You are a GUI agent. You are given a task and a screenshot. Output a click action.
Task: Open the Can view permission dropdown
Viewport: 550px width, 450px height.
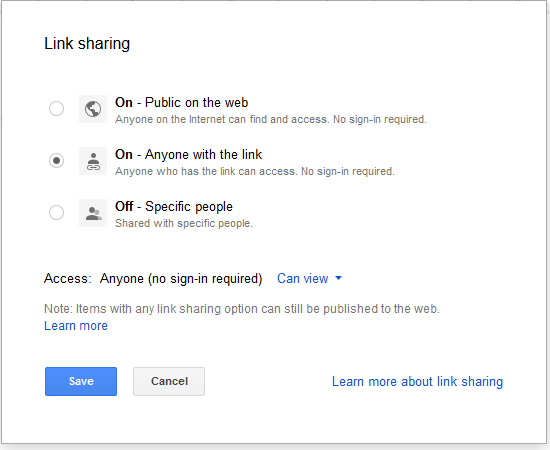pyautogui.click(x=309, y=278)
